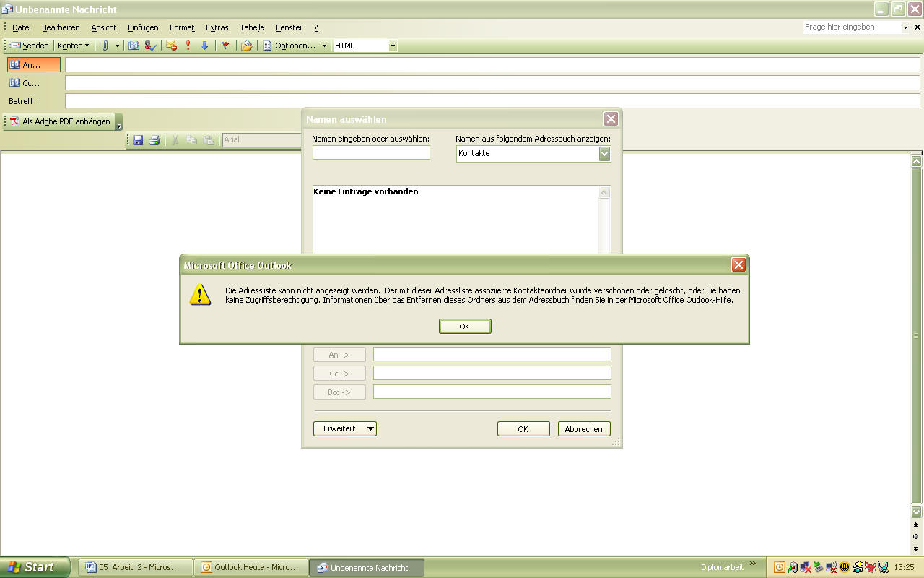Click the Arial font name box
The width and height of the screenshot is (924, 578).
261,139
